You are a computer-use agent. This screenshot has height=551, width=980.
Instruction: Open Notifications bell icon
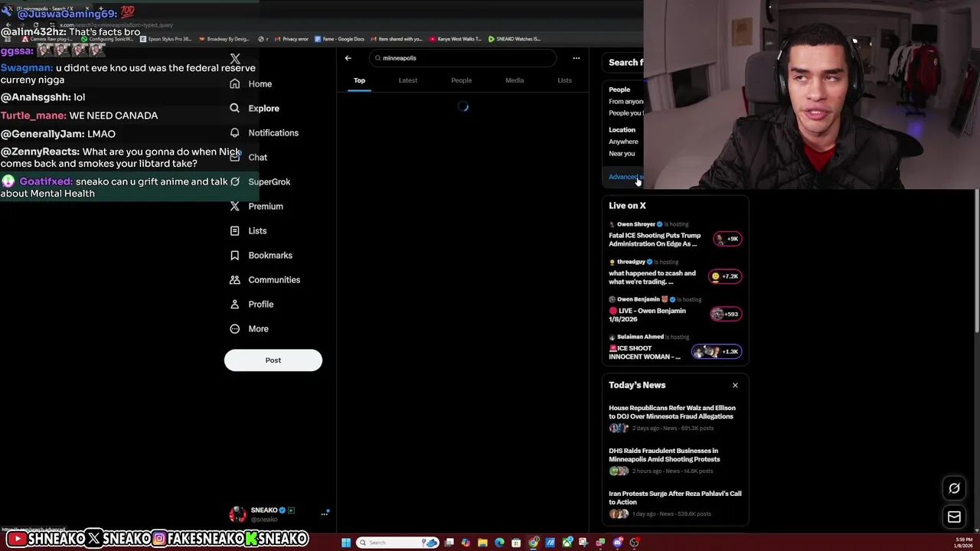pyautogui.click(x=235, y=132)
